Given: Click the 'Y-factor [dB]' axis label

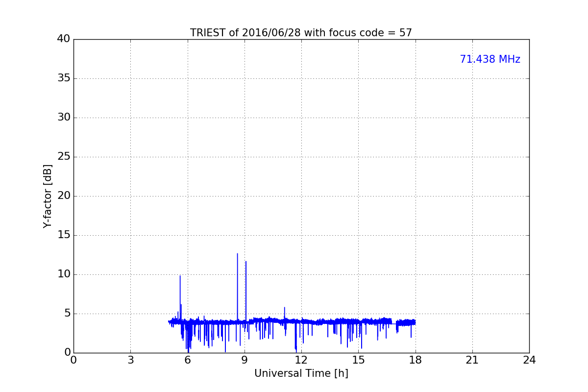Looking at the screenshot, I should [48, 196].
